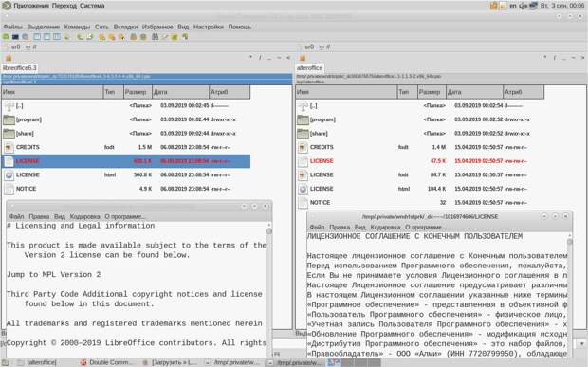Click the main menu logo icon at top-left

pos(7,6)
